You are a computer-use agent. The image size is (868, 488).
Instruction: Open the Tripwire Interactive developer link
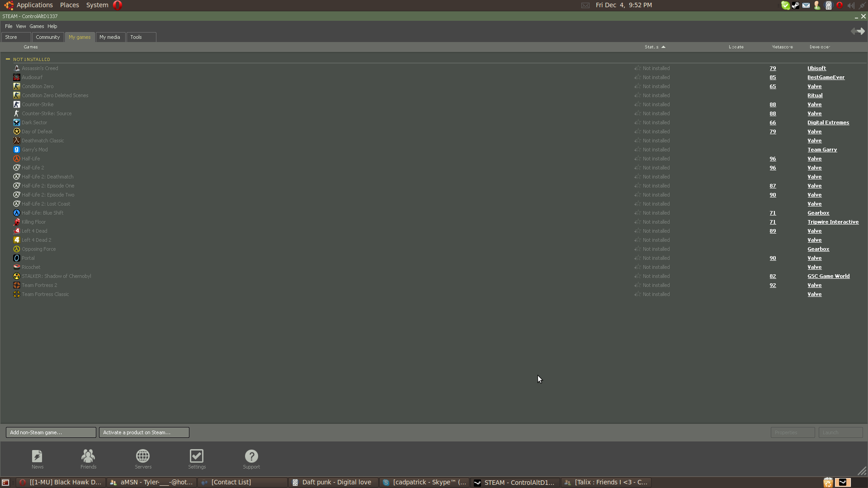tap(833, 222)
